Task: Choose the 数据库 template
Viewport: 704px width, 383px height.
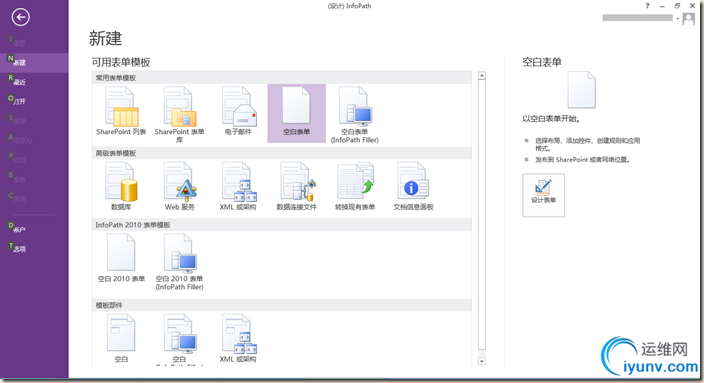Action: (x=121, y=186)
